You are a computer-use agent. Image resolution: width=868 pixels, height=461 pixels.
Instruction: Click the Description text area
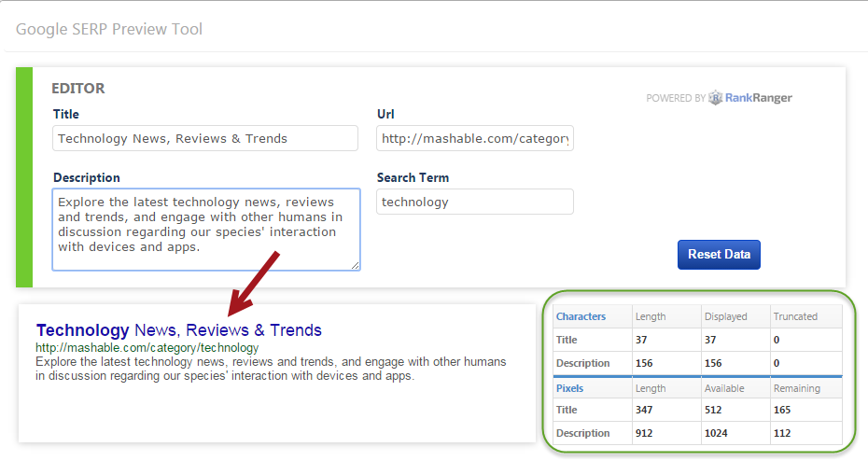click(205, 229)
